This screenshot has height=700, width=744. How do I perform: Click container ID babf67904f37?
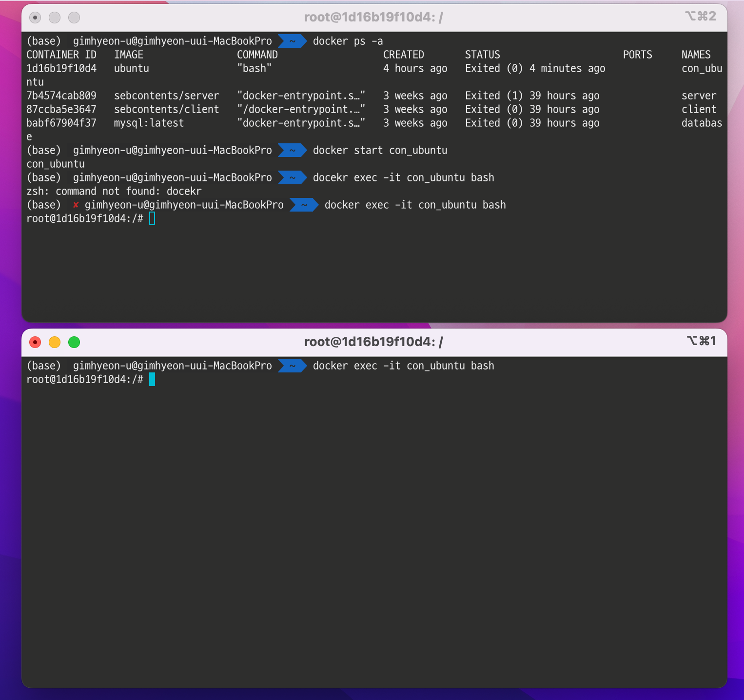[61, 123]
